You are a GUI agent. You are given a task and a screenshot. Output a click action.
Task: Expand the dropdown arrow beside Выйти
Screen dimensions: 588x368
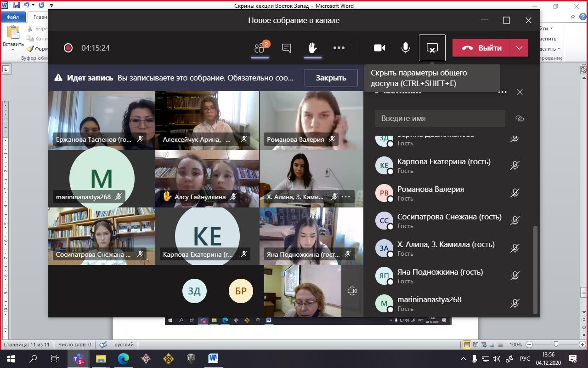pyautogui.click(x=519, y=48)
